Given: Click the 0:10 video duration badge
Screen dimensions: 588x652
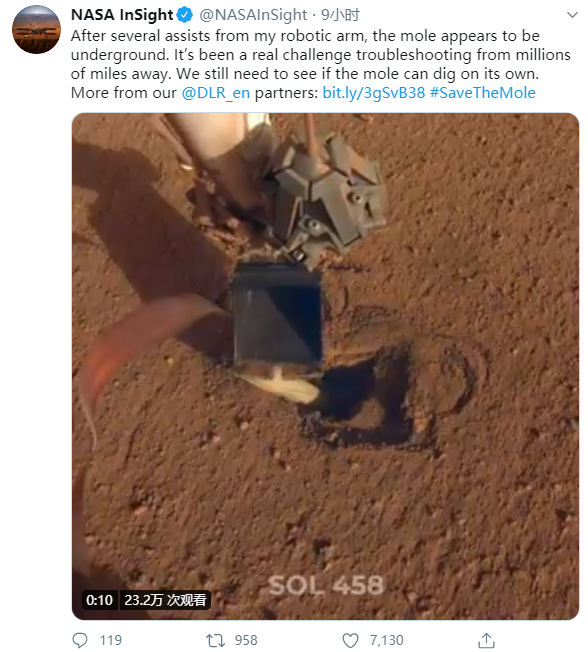Looking at the screenshot, I should [x=99, y=600].
